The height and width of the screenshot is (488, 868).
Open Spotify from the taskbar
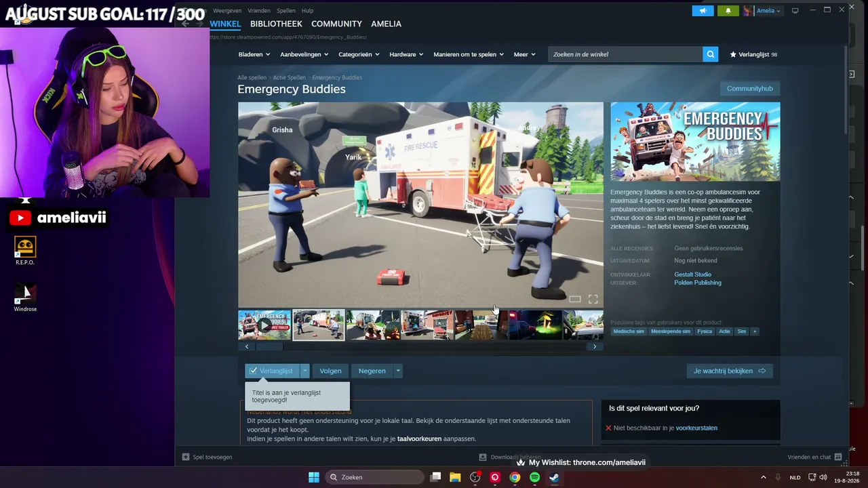tap(534, 477)
